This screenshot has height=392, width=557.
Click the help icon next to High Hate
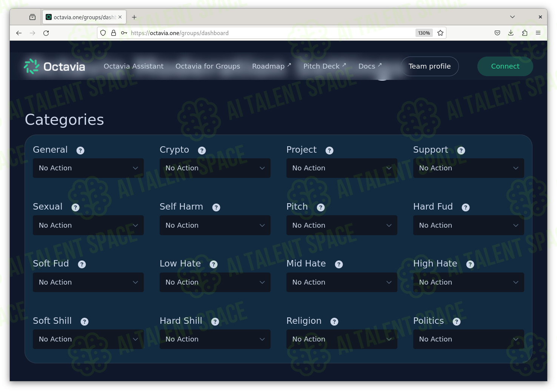(x=470, y=264)
